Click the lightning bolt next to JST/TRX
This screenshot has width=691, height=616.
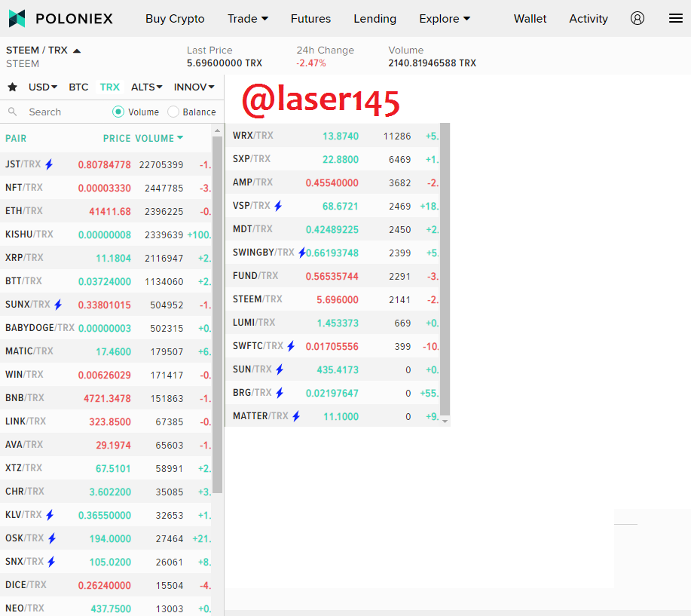50,164
